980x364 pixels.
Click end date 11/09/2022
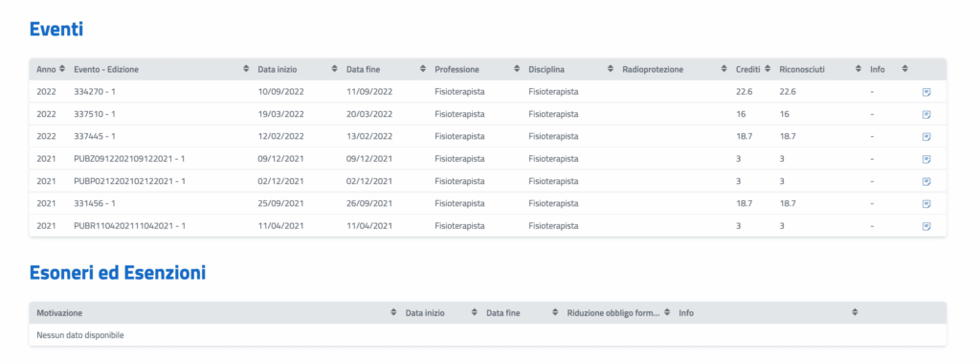369,92
